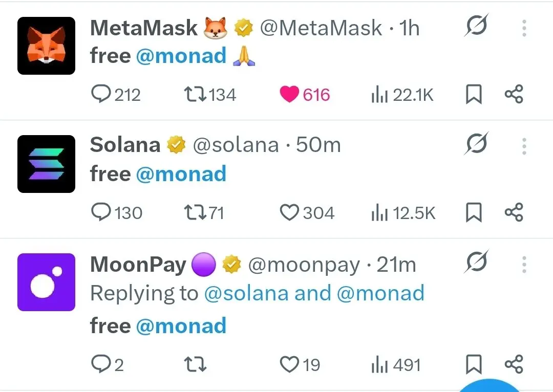The width and height of the screenshot is (553, 392).
Task: Repost Solana's tweet
Action: tap(195, 212)
